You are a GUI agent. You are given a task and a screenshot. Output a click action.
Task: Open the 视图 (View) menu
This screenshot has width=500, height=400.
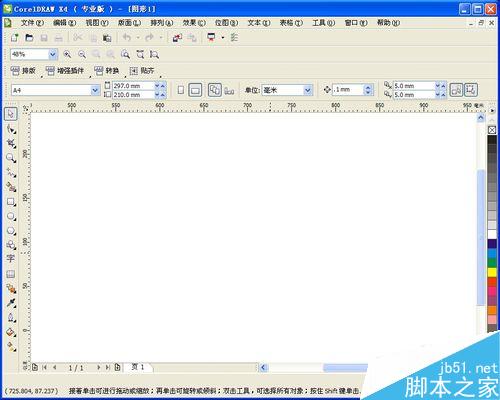click(x=97, y=23)
